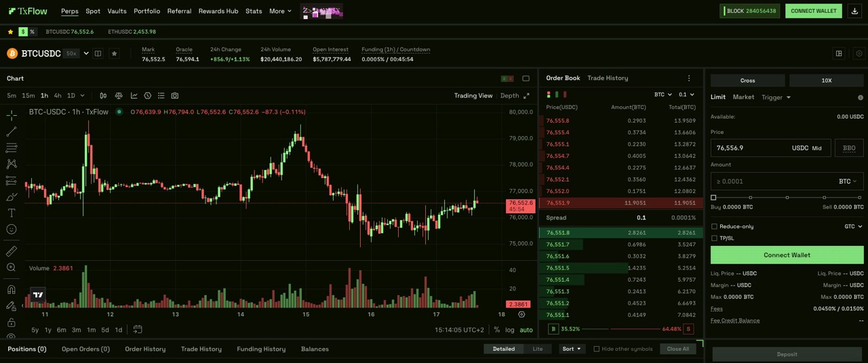The width and height of the screenshot is (868, 363).
Task: Click the Close All button
Action: click(677, 349)
